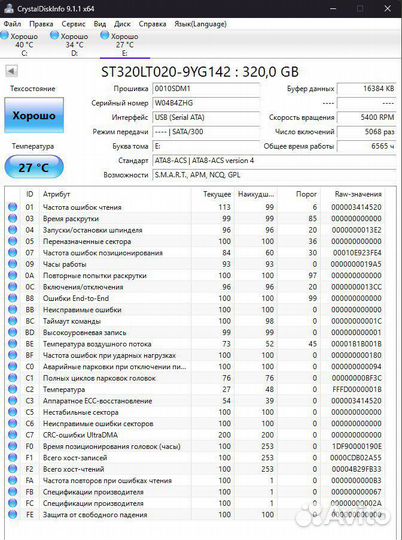Click status icon for Аварийные парковки row

(x=12, y=366)
